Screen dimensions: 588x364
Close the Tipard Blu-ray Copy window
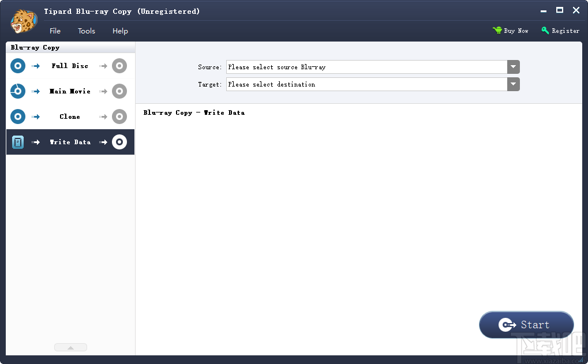click(576, 10)
